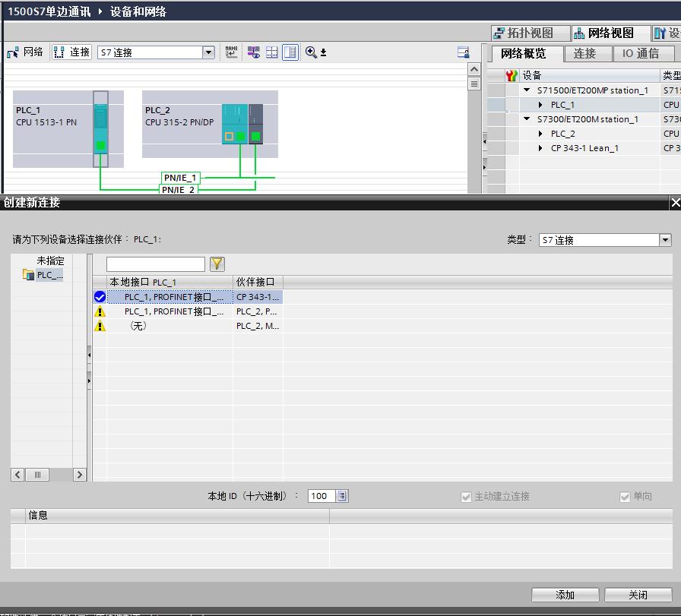Expand dialog splitter right arrow
Image resolution: width=681 pixels, height=616 pixels.
(89, 381)
